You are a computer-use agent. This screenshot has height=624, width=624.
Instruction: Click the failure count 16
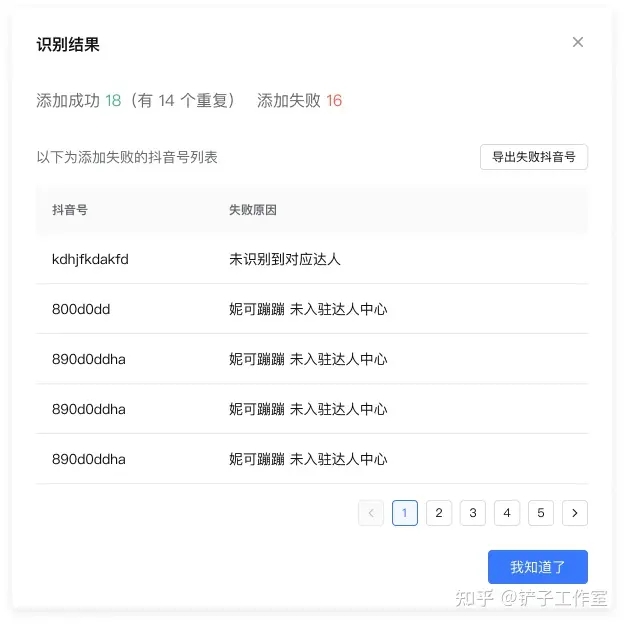tap(334, 101)
